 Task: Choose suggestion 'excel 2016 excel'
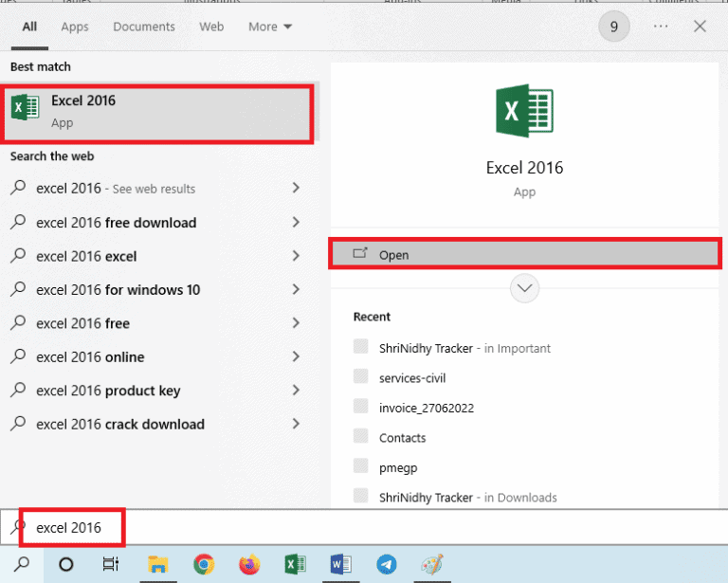86,256
